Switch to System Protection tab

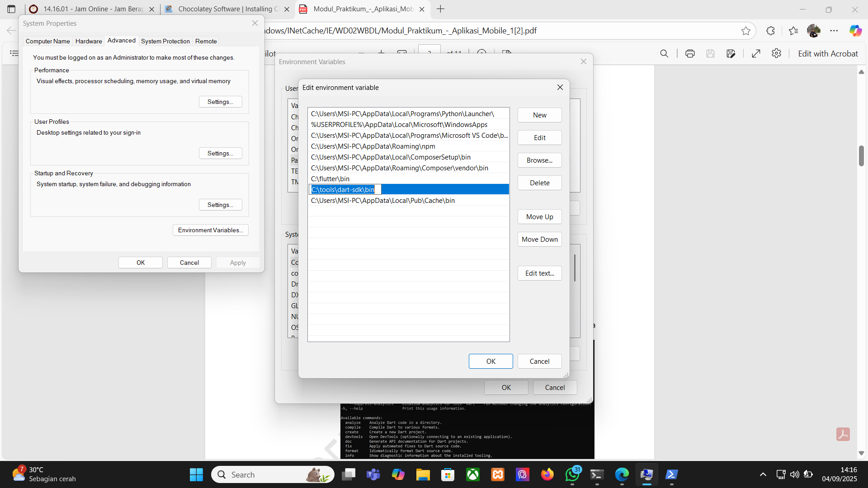pyautogui.click(x=165, y=41)
